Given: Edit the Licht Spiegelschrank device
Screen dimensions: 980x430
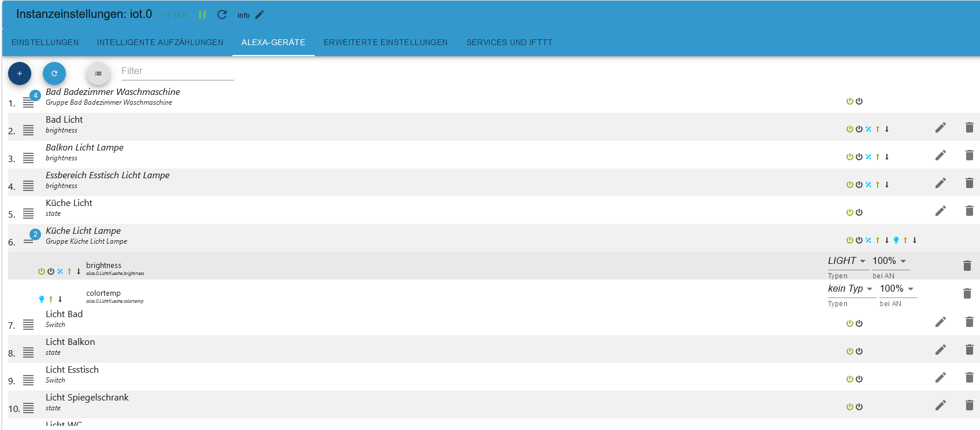Looking at the screenshot, I should [941, 405].
